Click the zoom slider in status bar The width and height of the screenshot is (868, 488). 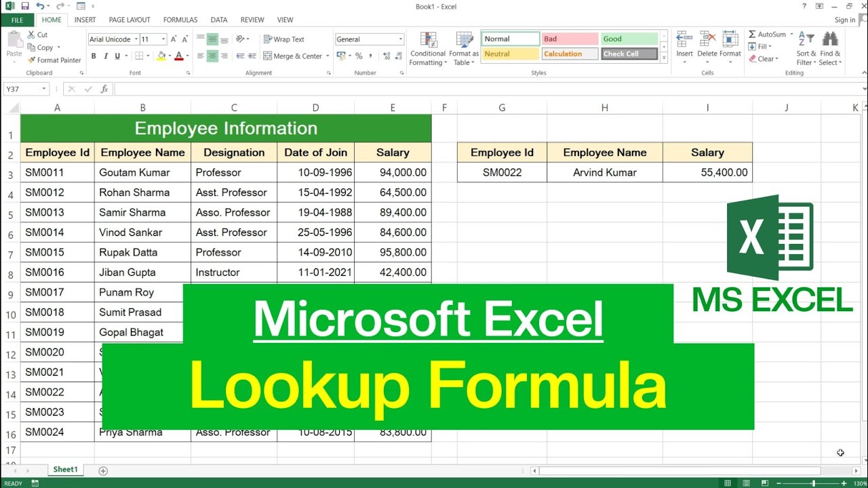(x=812, y=483)
